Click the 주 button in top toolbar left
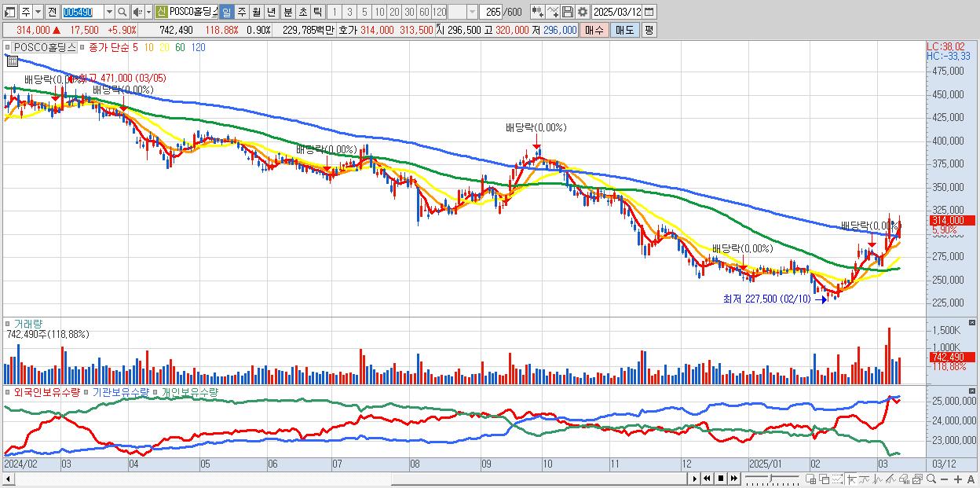980x488 pixels. point(26,12)
